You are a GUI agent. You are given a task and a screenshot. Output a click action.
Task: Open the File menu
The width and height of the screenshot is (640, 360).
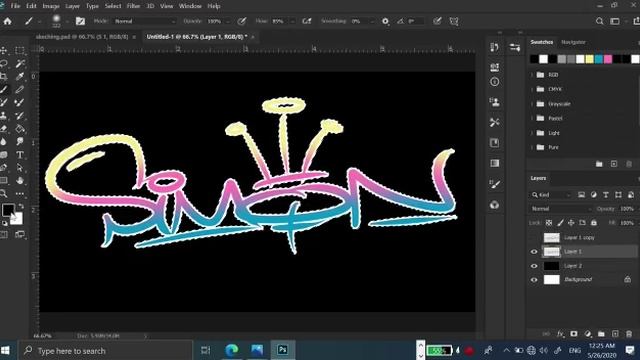click(16, 6)
